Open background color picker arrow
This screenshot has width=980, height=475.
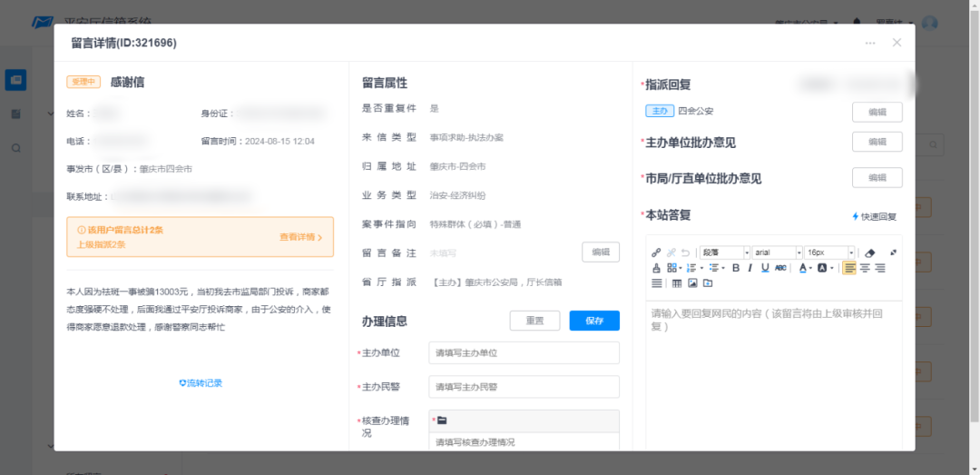[832, 268]
